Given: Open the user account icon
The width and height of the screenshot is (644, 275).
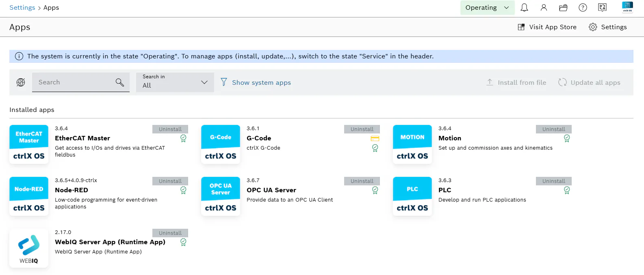Looking at the screenshot, I should [544, 8].
